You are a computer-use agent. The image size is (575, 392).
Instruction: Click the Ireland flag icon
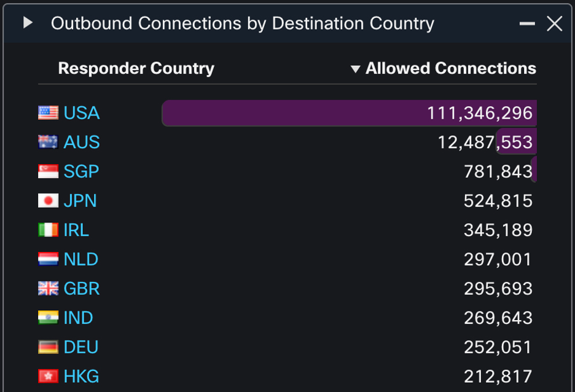(x=48, y=230)
